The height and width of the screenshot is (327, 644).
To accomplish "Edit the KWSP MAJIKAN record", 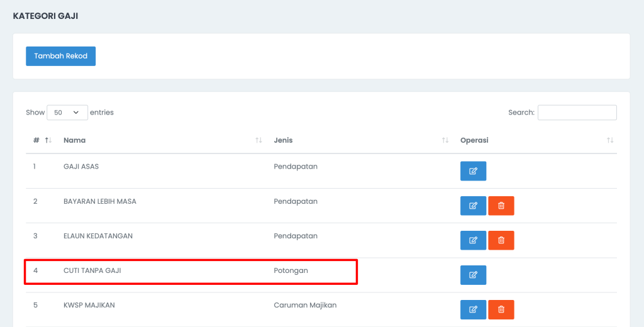I will [473, 309].
